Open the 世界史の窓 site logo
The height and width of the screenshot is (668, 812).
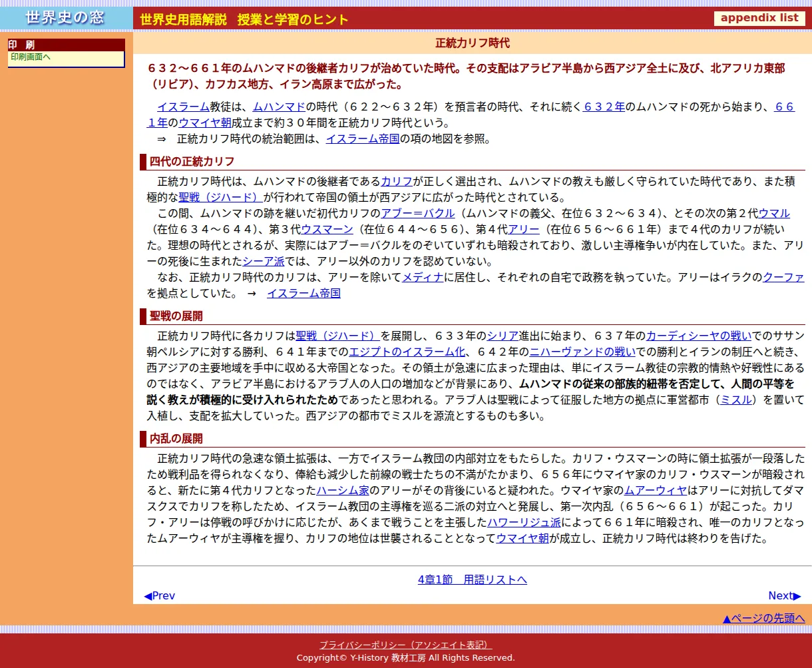click(66, 18)
